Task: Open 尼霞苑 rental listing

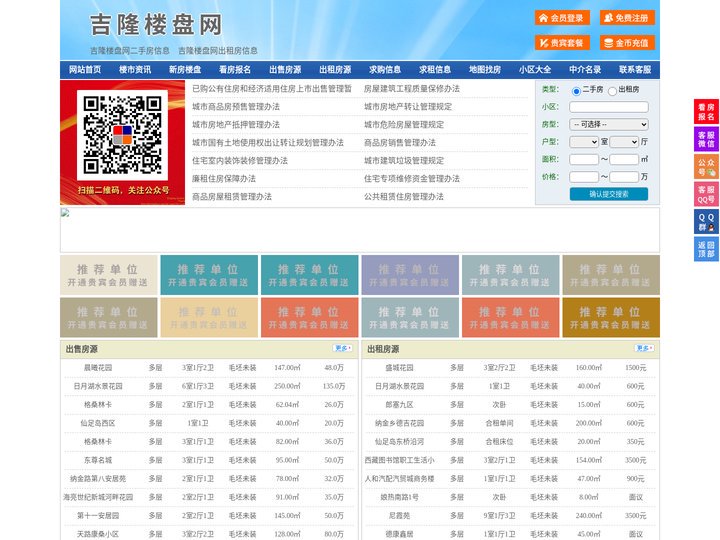Action: tap(399, 516)
